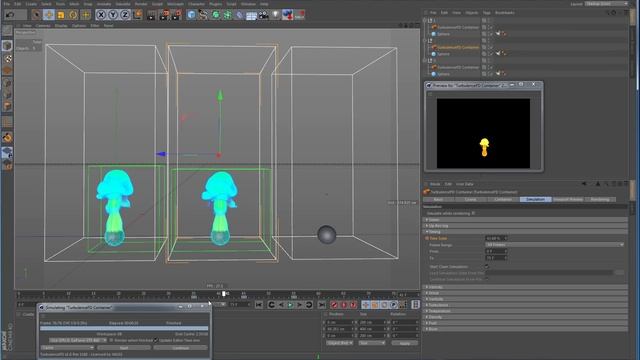Toggle Update Editor View checkbox
This screenshot has height=360, width=640.
156,340
